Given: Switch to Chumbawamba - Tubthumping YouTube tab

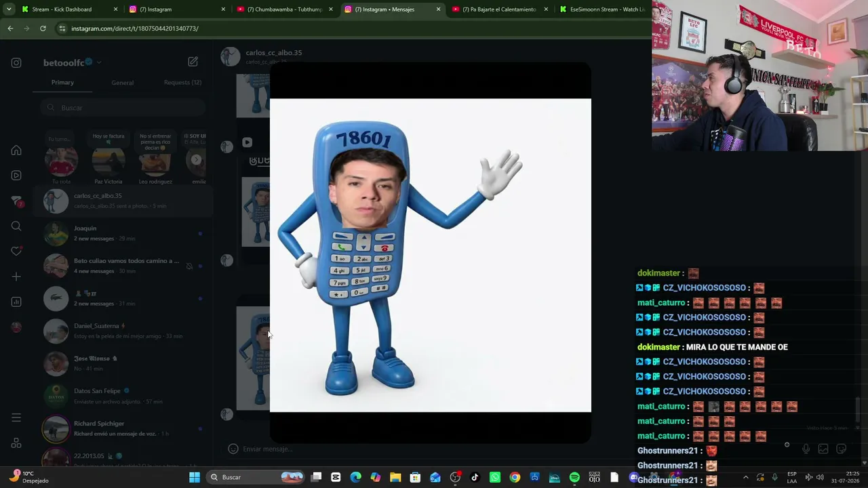Looking at the screenshot, I should (286, 9).
